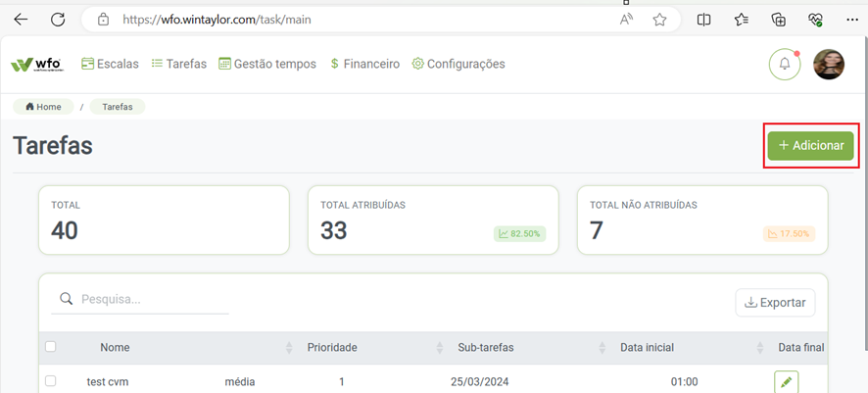Viewport: 868px width, 393px height.
Task: Open the Escalas menu
Action: 110,64
